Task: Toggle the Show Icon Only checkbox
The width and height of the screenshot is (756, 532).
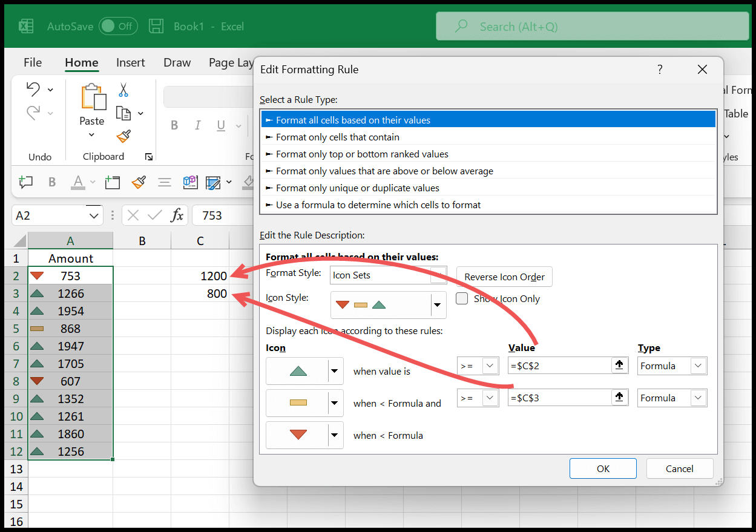Action: coord(461,298)
